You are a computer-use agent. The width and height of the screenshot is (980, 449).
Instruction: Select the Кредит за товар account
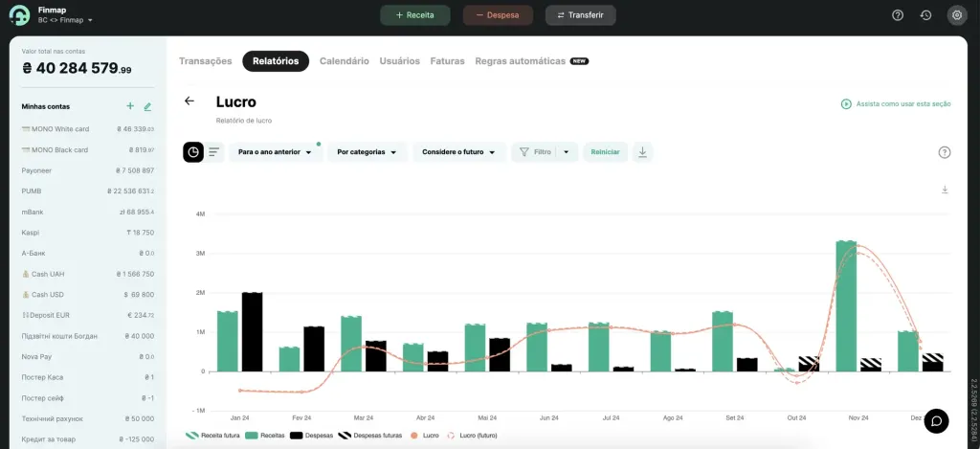[87, 439]
